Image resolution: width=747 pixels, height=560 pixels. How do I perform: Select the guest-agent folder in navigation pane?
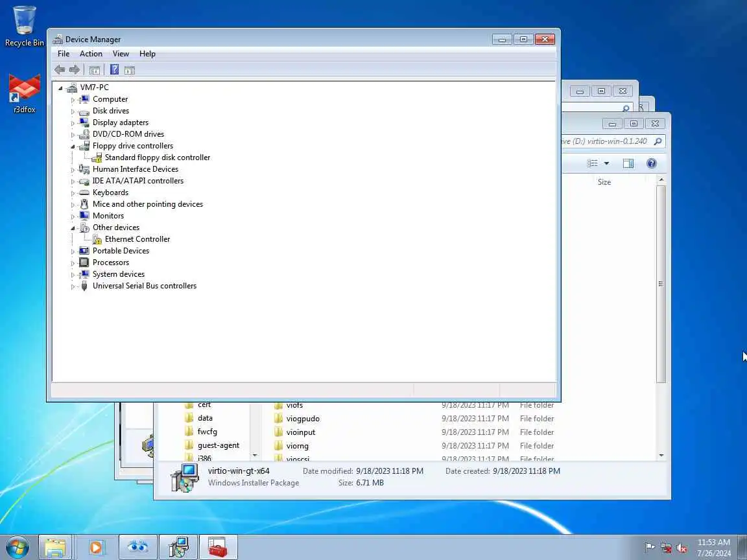218,445
